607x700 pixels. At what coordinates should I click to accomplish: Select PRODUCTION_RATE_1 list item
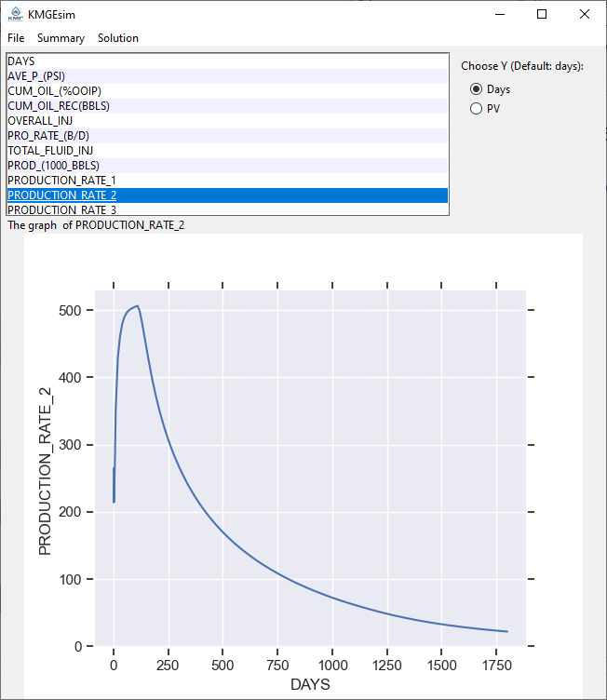click(227, 181)
